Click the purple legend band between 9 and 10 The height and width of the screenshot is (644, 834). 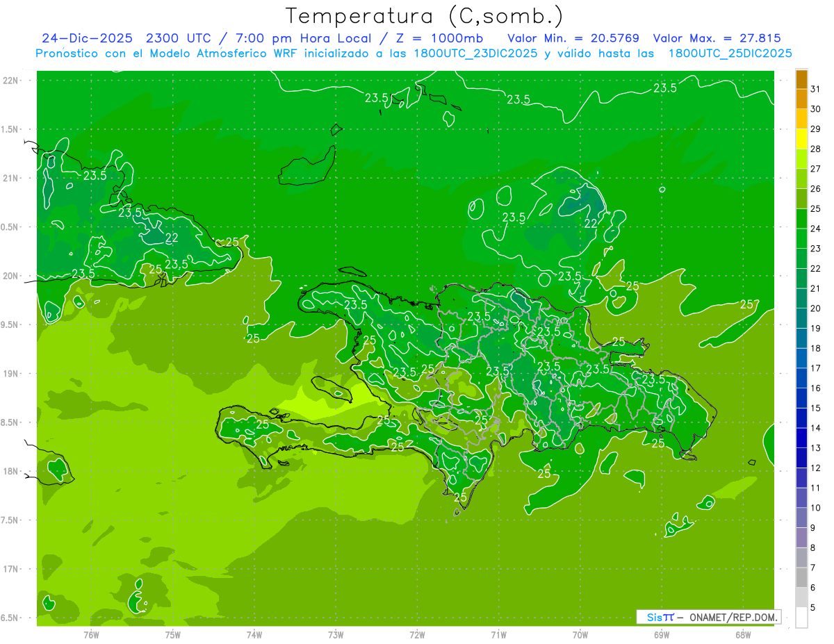(x=801, y=518)
